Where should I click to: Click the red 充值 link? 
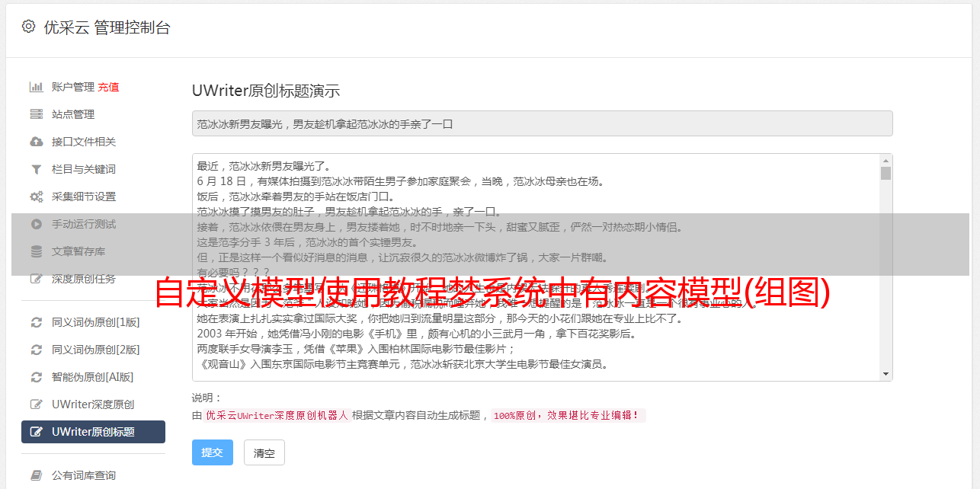(108, 87)
